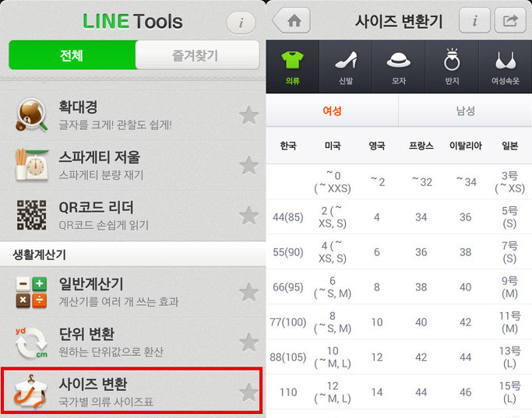The width and height of the screenshot is (532, 418).
Task: Go home from size converter
Action: tap(291, 21)
